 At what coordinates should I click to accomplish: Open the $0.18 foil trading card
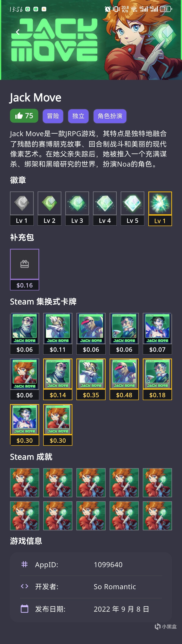[157, 379]
